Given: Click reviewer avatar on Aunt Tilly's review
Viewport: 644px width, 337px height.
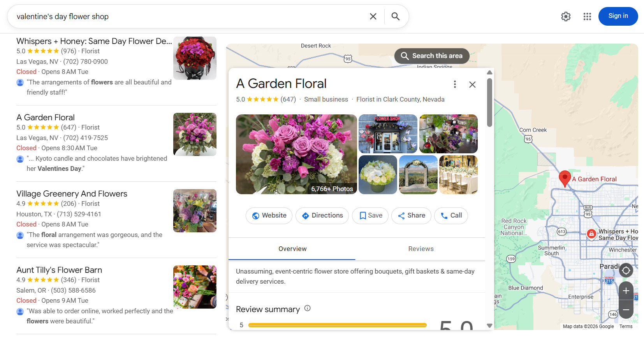Looking at the screenshot, I should point(20,311).
